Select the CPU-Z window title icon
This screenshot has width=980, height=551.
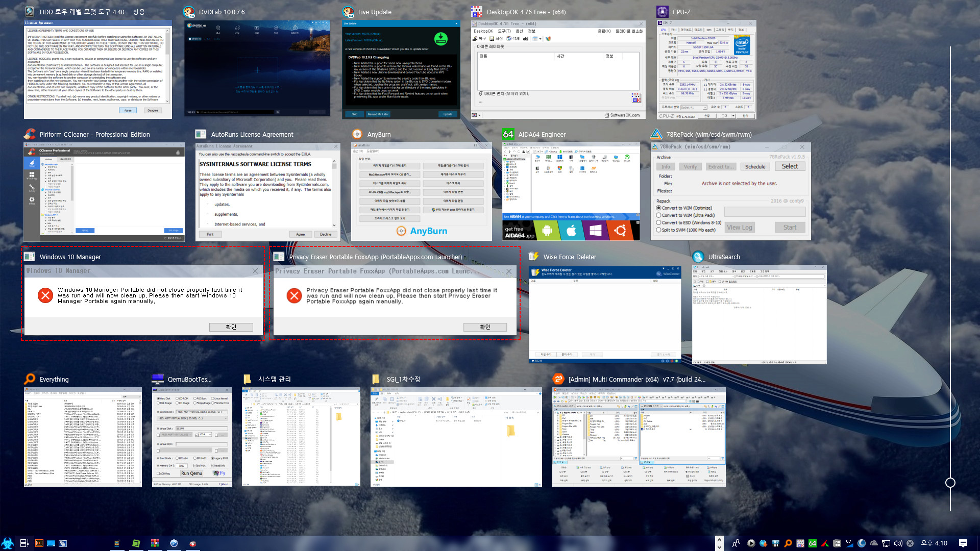(662, 12)
